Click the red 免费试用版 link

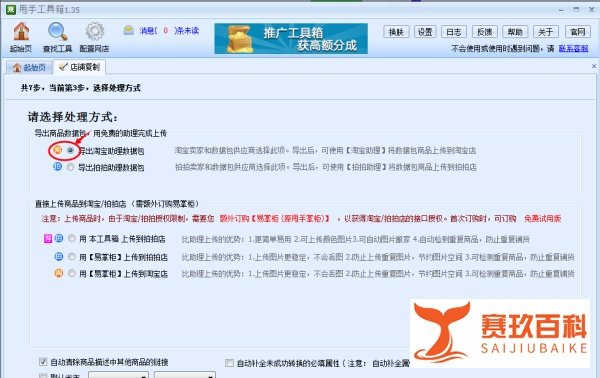(543, 218)
